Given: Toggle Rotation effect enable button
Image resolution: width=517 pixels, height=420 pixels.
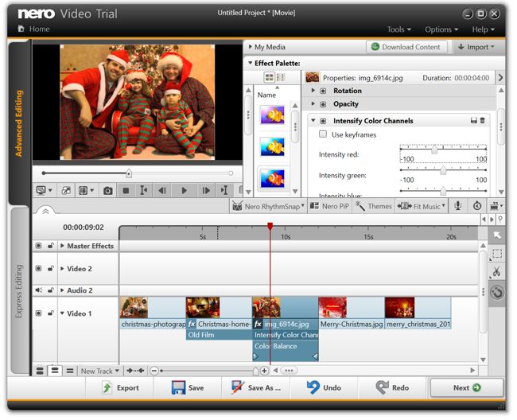Looking at the screenshot, I should pyautogui.click(x=323, y=91).
